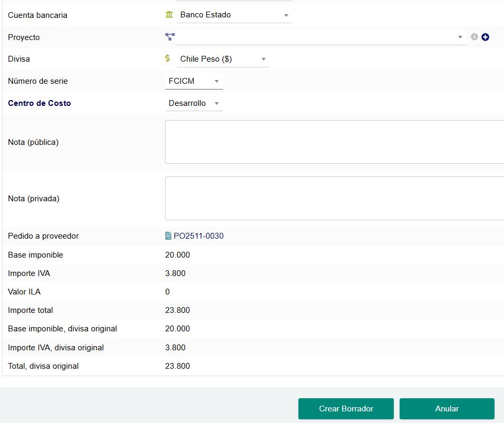Click the info icon next to Proyecto field
Viewport: 504px width, 423px height.
click(x=474, y=37)
